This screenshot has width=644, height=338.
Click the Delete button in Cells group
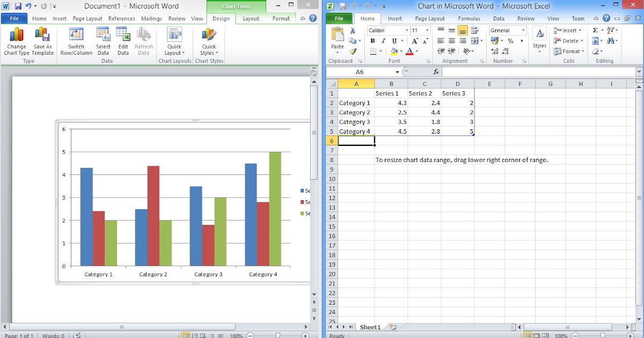[x=568, y=41]
